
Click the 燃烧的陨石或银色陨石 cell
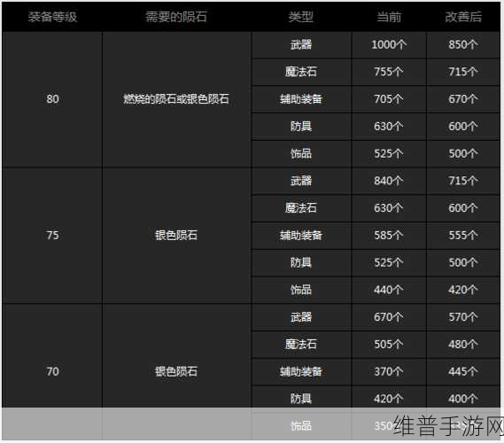(176, 98)
